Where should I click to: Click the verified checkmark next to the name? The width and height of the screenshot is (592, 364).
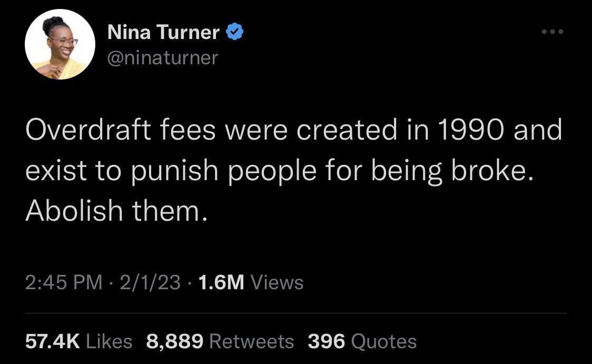pyautogui.click(x=235, y=32)
